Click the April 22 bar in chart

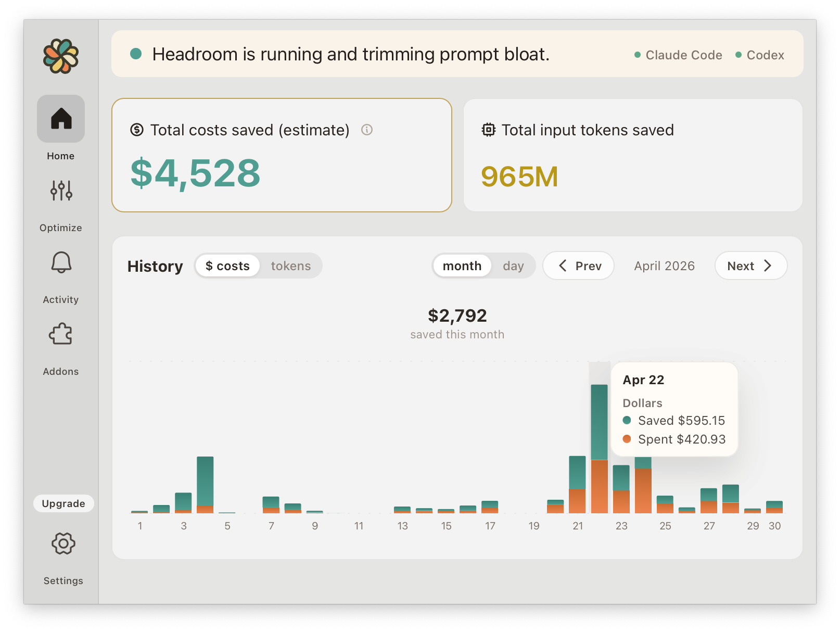tap(599, 449)
